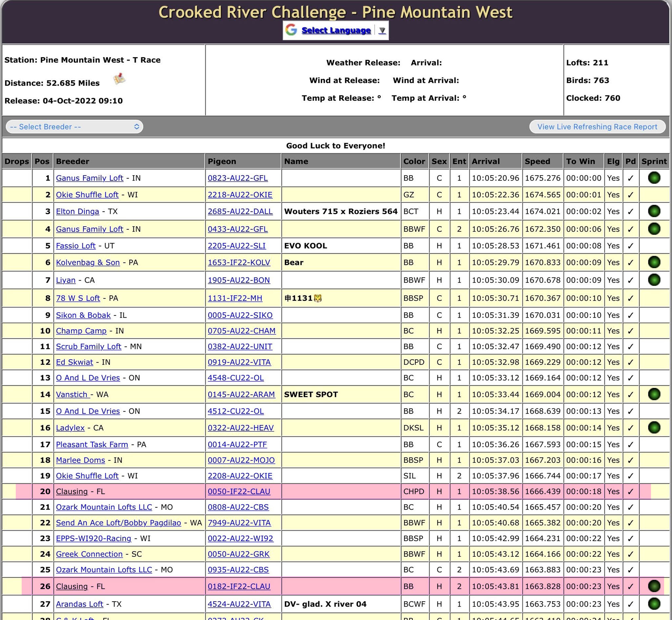Open pigeon link 2218-AU22-OKIE
Image resolution: width=672 pixels, height=620 pixels.
click(240, 195)
